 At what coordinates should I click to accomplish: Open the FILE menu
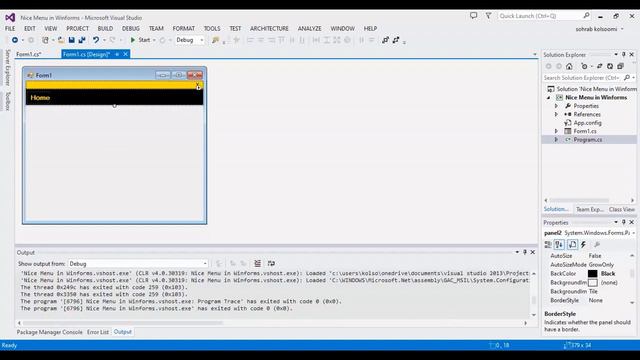pyautogui.click(x=10, y=29)
